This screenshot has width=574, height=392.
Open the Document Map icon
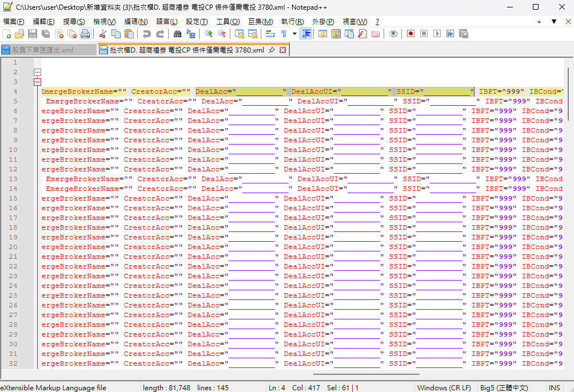(336, 34)
